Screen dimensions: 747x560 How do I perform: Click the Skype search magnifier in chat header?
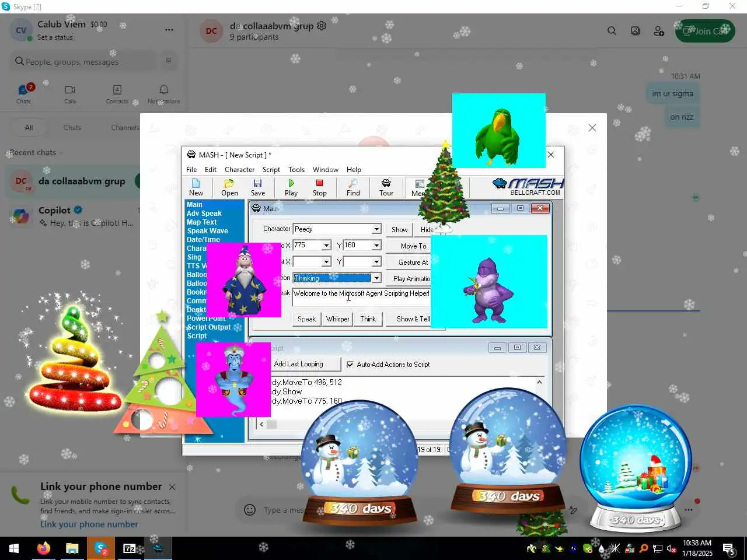pos(612,31)
